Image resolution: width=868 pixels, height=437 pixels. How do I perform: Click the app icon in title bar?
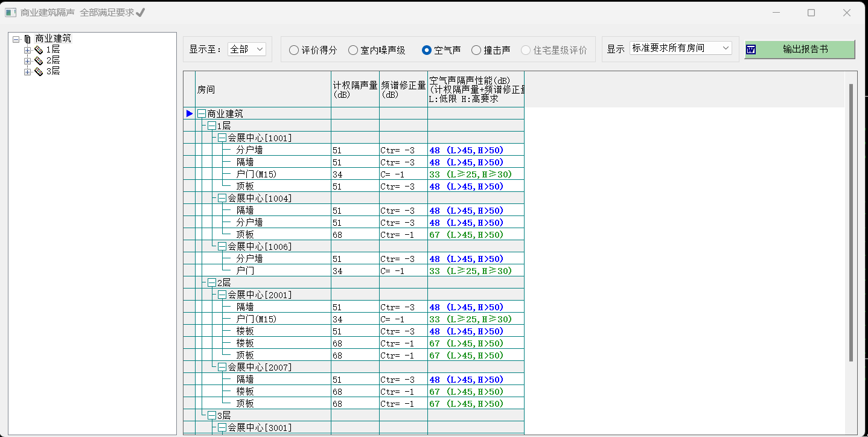[10, 13]
